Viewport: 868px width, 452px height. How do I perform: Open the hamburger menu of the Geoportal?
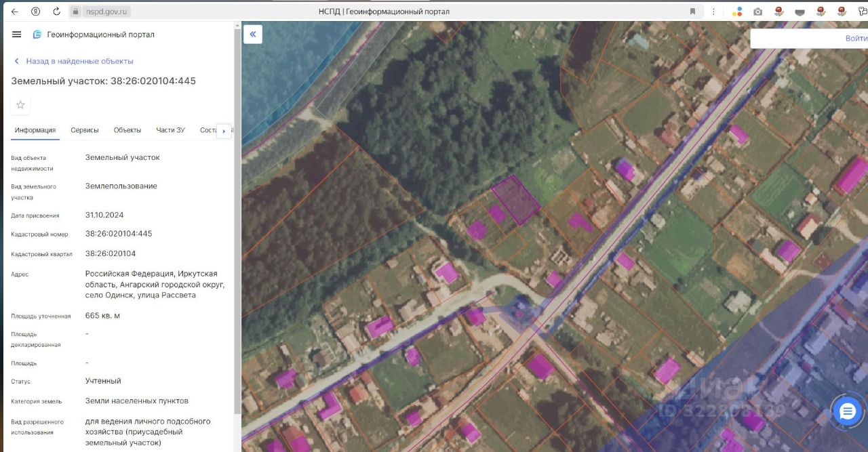17,35
